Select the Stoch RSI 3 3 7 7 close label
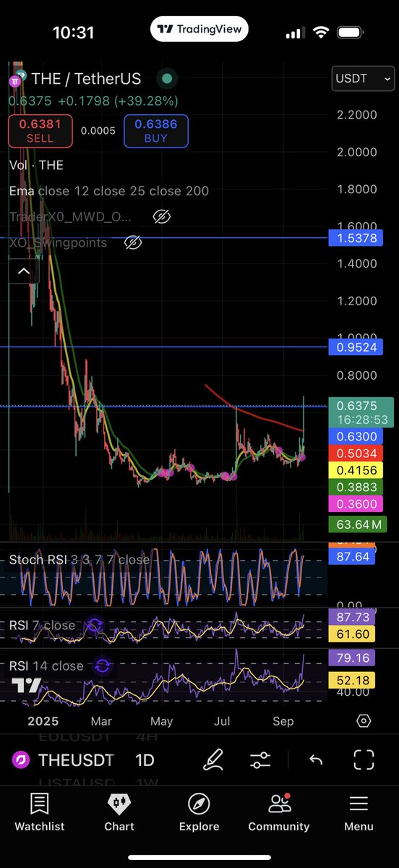Screen dimensions: 399x868 coord(80,559)
